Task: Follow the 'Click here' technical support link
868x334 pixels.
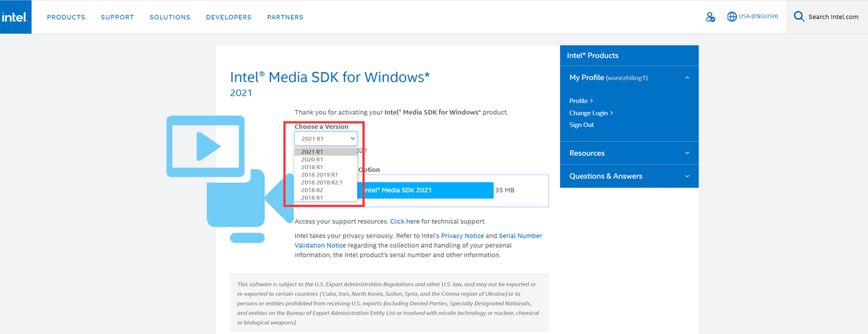Action: click(405, 221)
